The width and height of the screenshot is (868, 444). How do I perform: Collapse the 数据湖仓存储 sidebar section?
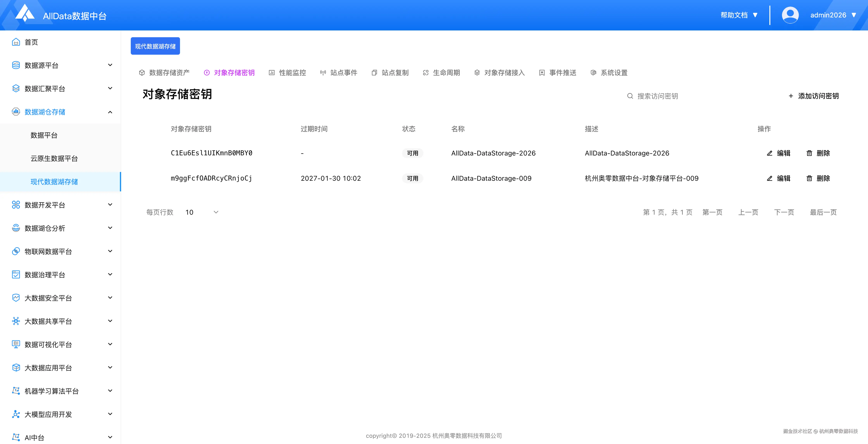110,112
